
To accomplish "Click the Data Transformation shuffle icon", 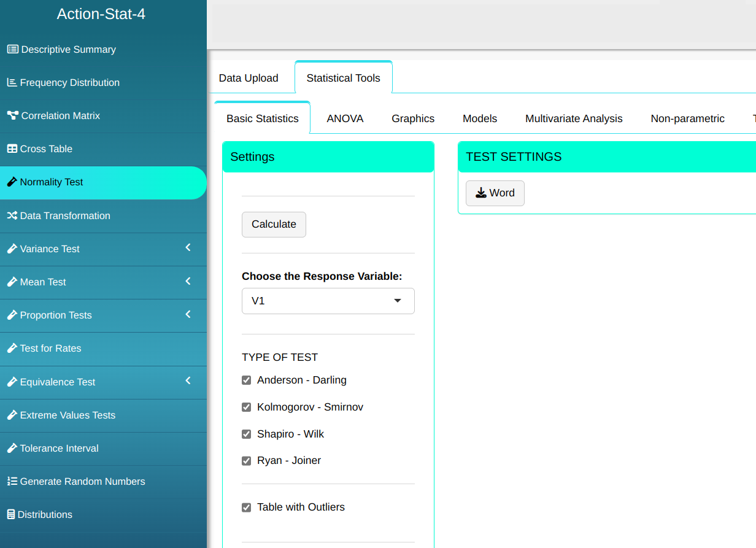I will pos(12,216).
